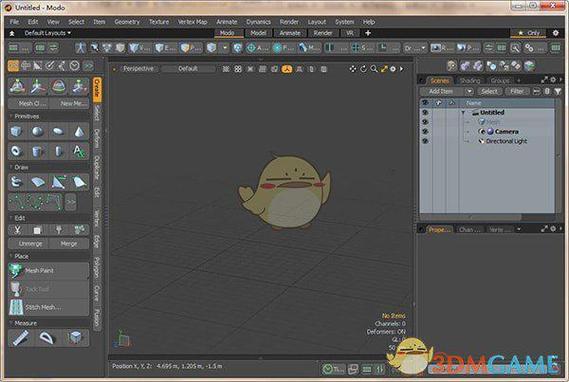
Task: Click the search magnifier in main toolbar
Action: pos(515,48)
